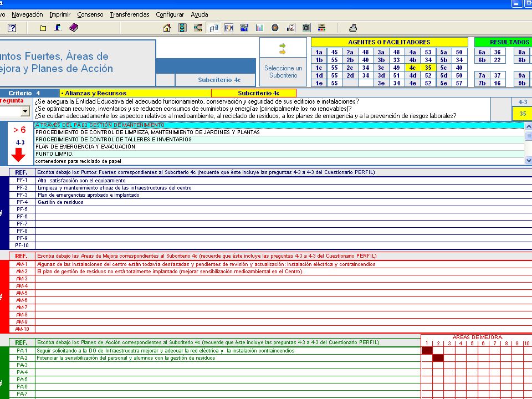This screenshot has width=532, height=399.
Task: Open the Navegación menu
Action: click(27, 14)
